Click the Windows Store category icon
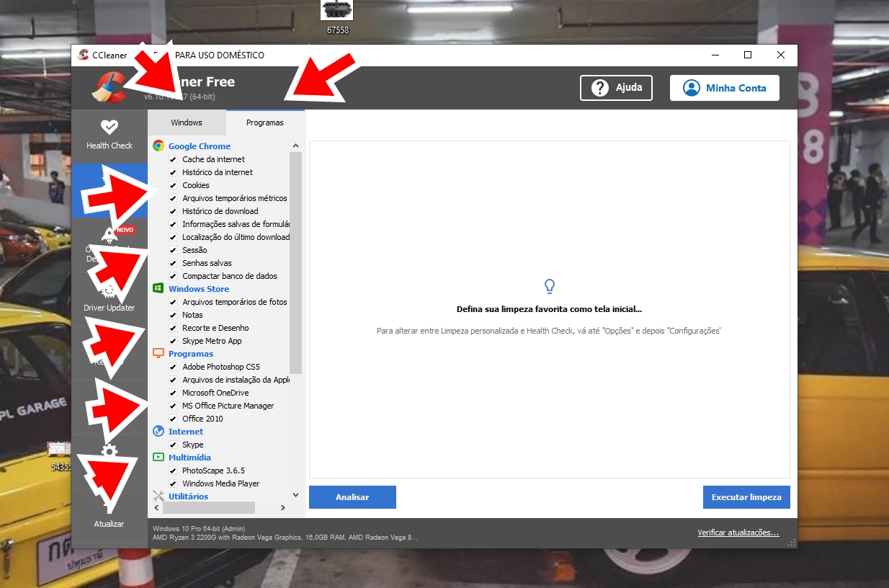The height and width of the screenshot is (588, 889). point(158,289)
